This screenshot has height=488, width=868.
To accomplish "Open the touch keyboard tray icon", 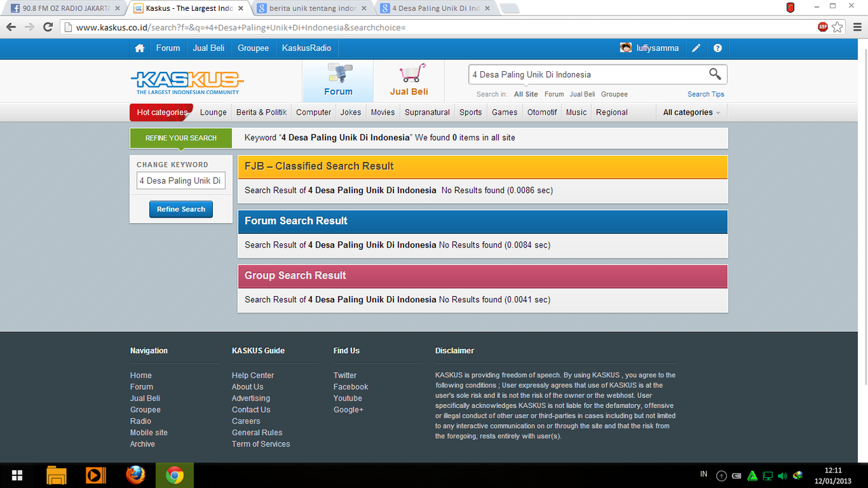I will 737,476.
